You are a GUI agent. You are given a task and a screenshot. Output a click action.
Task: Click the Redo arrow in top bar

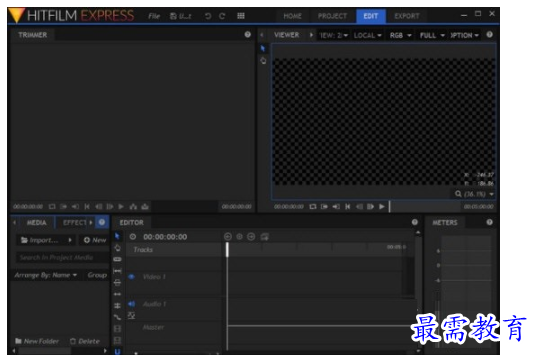click(222, 16)
